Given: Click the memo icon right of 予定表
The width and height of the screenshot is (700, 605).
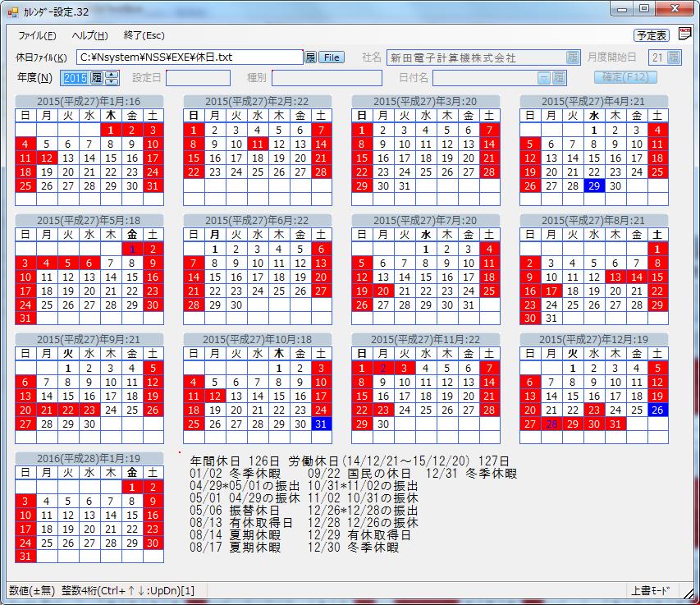Looking at the screenshot, I should [x=684, y=34].
